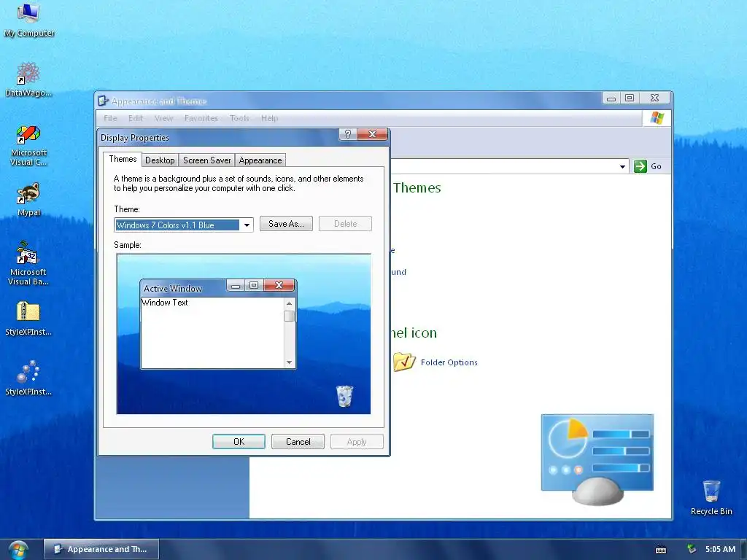The width and height of the screenshot is (747, 560).
Task: Click the sample window scroll down arrow
Action: [289, 362]
